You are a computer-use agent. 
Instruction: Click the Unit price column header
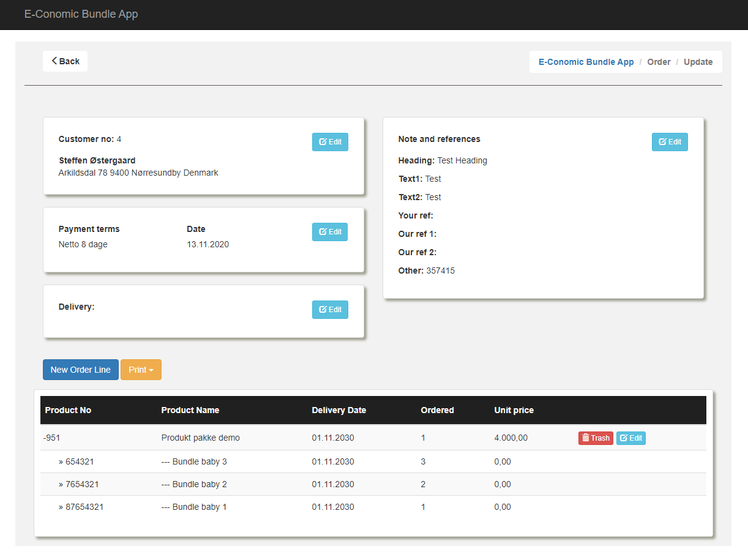[514, 410]
